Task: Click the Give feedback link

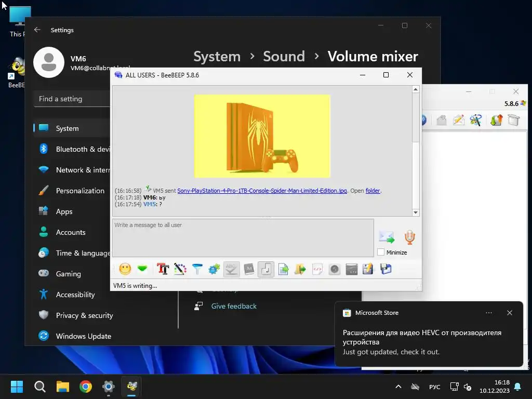Action: tap(234, 306)
